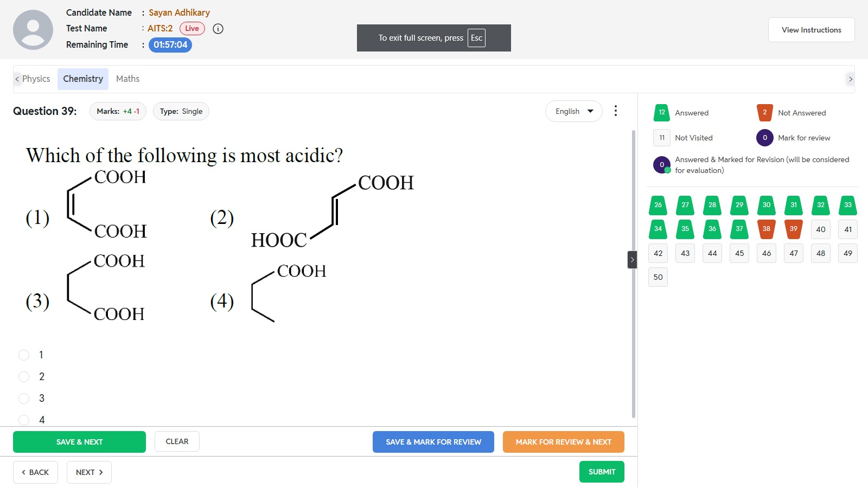Clear the selected response
Screen dimensions: 868x488
(177, 441)
